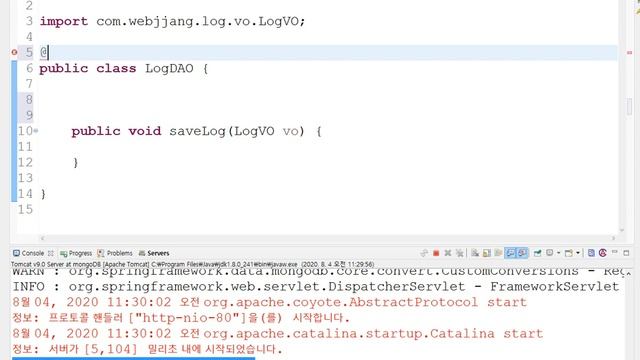The image size is (640, 360).
Task: Click the closing brace on line 14
Action: point(43,194)
